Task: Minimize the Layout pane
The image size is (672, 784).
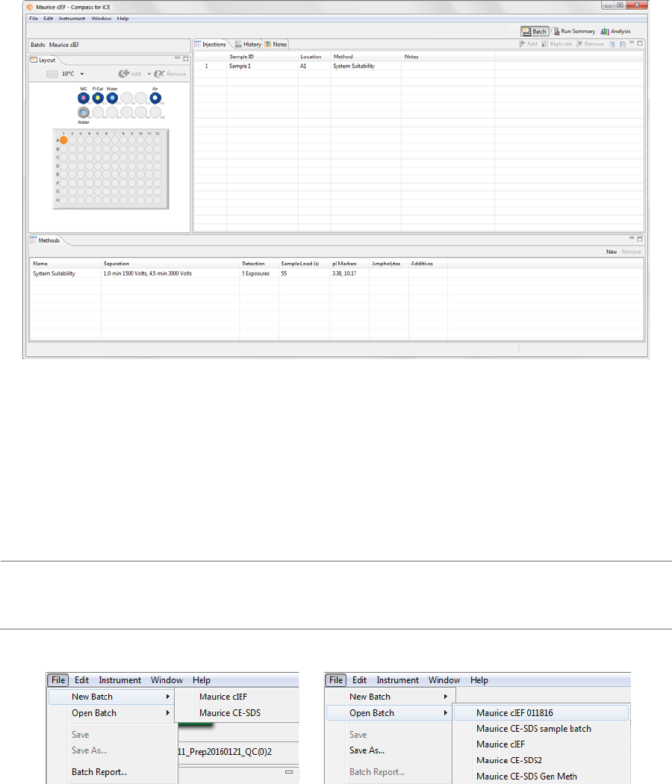Action: click(178, 58)
